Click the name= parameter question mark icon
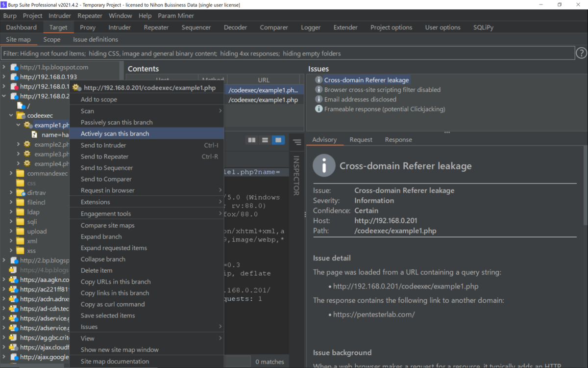 tap(35, 135)
